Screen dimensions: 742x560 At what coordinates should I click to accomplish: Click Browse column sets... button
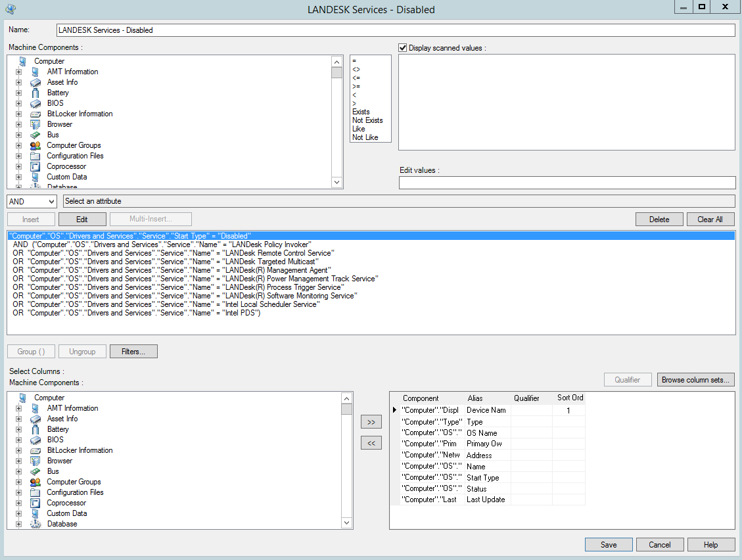pos(696,380)
